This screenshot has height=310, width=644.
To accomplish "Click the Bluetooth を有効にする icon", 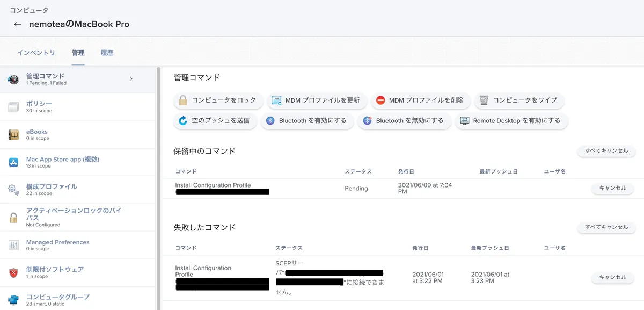I will tap(271, 121).
